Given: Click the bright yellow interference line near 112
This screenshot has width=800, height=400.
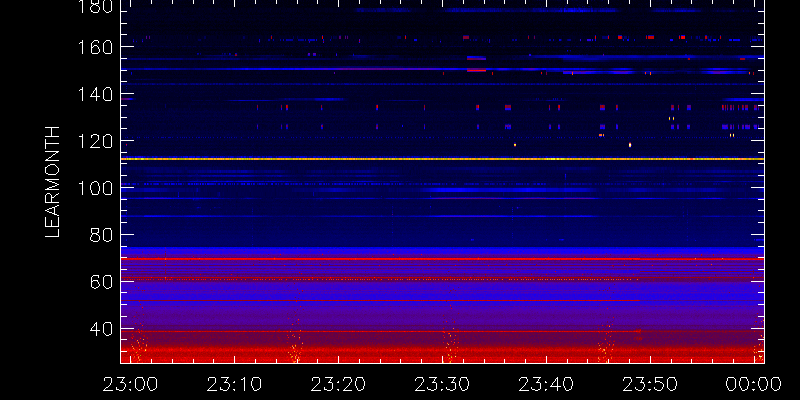Looking at the screenshot, I should pyautogui.click(x=442, y=159).
